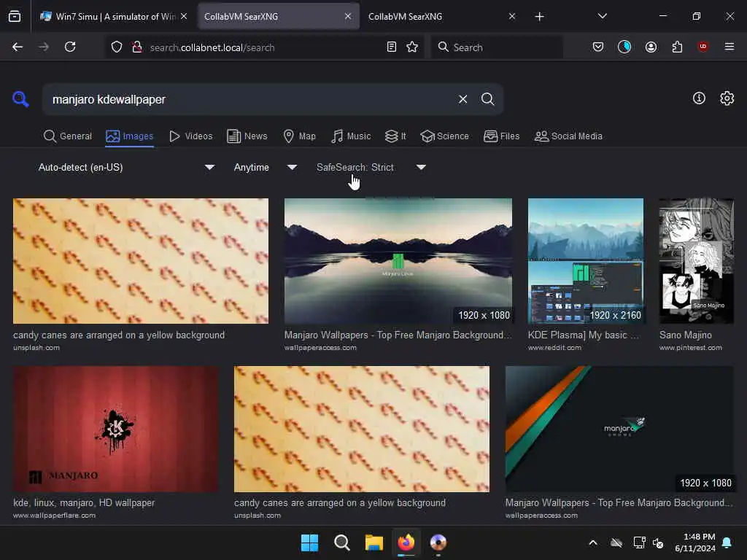Click the Firefox taskbar icon
Image resolution: width=747 pixels, height=560 pixels.
[x=406, y=542]
